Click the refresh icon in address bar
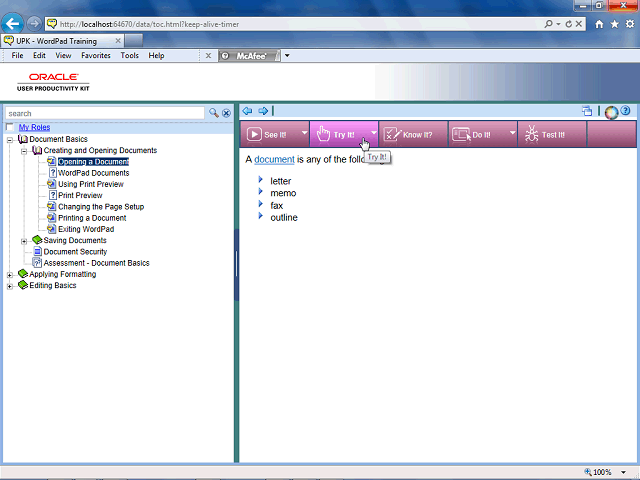Image resolution: width=640 pixels, height=480 pixels. coord(569,24)
